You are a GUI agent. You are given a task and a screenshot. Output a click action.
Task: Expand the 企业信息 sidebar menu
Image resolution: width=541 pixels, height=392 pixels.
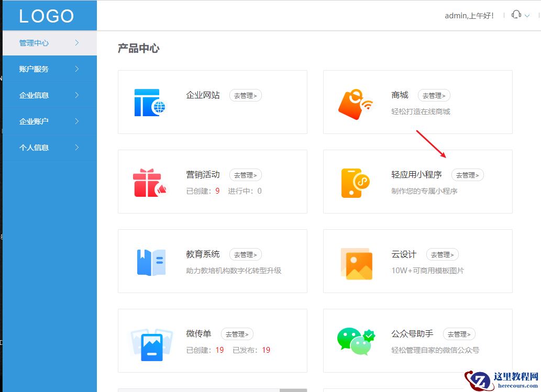(x=49, y=95)
